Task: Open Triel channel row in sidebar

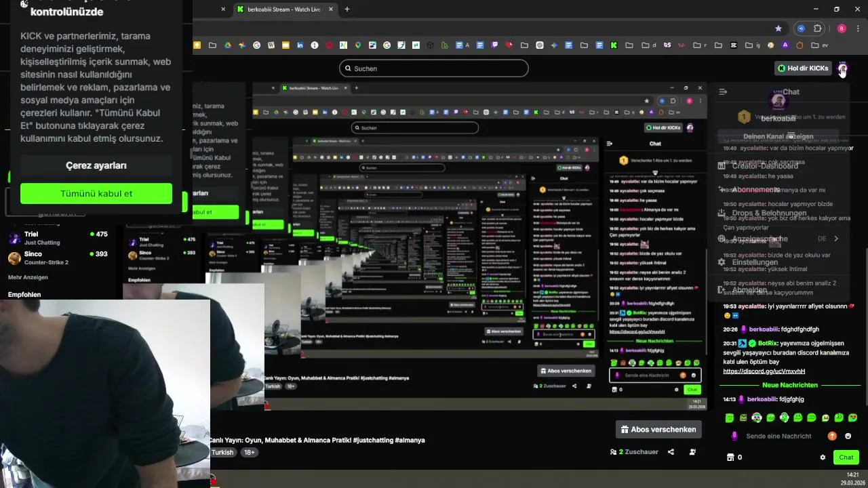Action: (58, 238)
